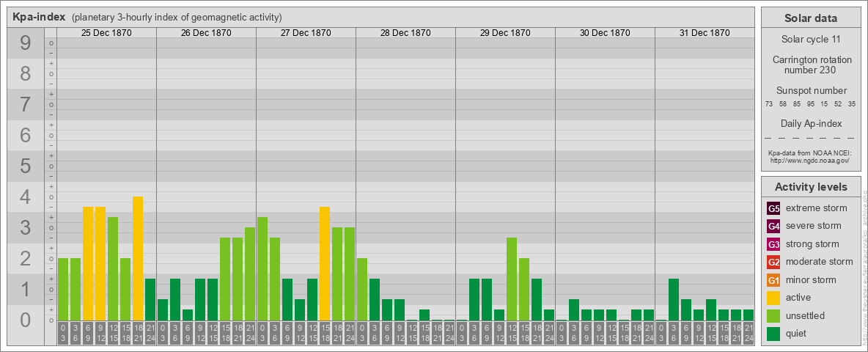
Task: Click the Kp scale number 4
Action: coord(25,197)
